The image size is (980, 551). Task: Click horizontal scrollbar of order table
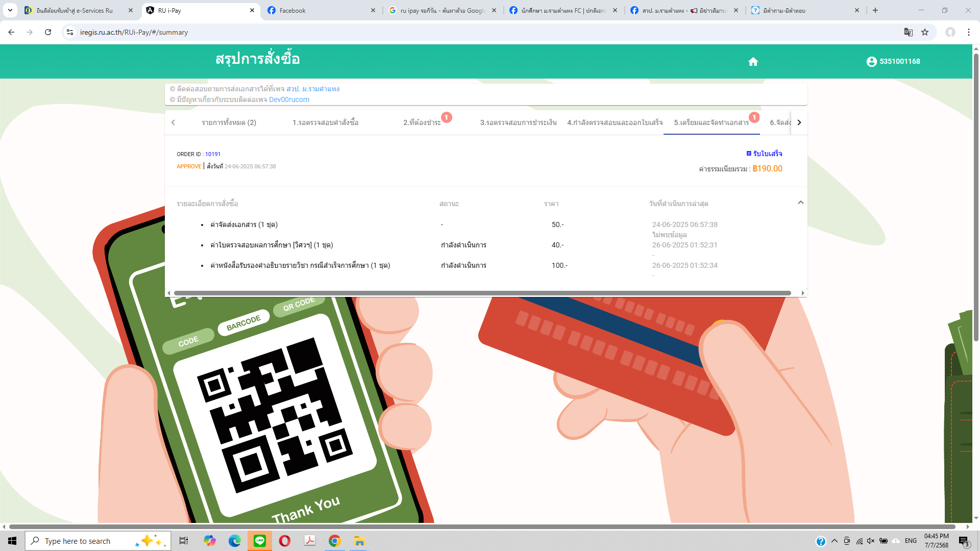click(482, 293)
